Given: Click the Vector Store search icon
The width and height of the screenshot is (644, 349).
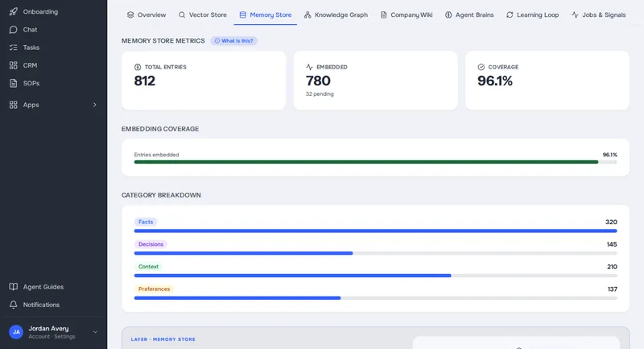Looking at the screenshot, I should tap(182, 15).
